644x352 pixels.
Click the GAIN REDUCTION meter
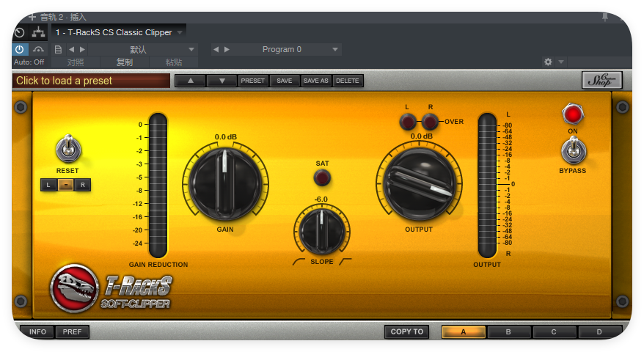tap(158, 186)
